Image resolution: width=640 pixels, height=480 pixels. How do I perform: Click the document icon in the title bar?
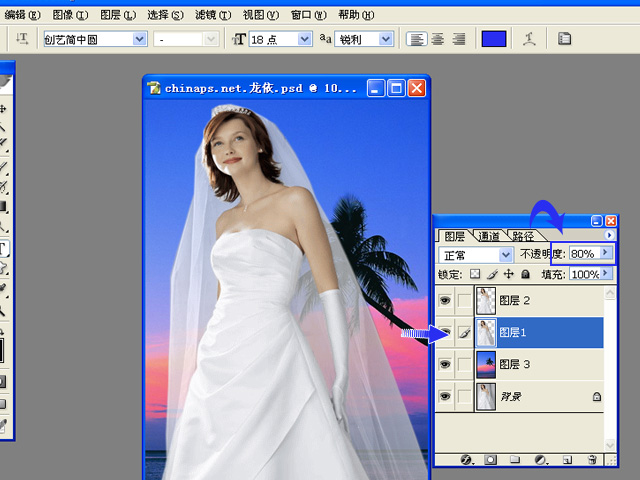pos(154,88)
